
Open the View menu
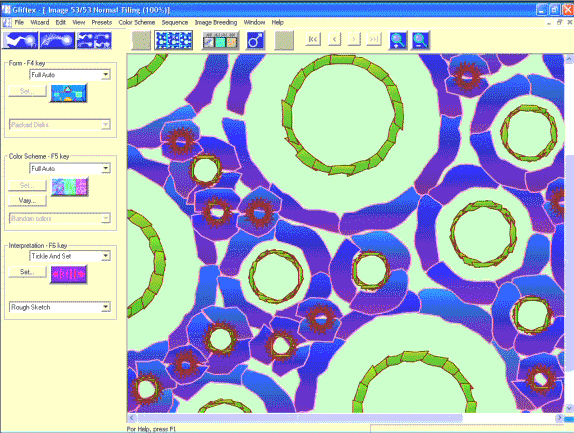tap(79, 22)
